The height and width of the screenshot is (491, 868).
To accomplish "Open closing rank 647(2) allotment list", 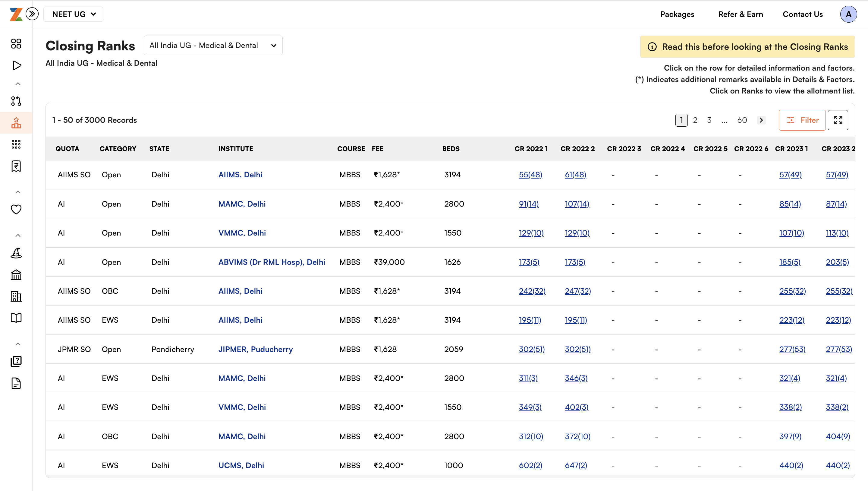I will point(576,465).
